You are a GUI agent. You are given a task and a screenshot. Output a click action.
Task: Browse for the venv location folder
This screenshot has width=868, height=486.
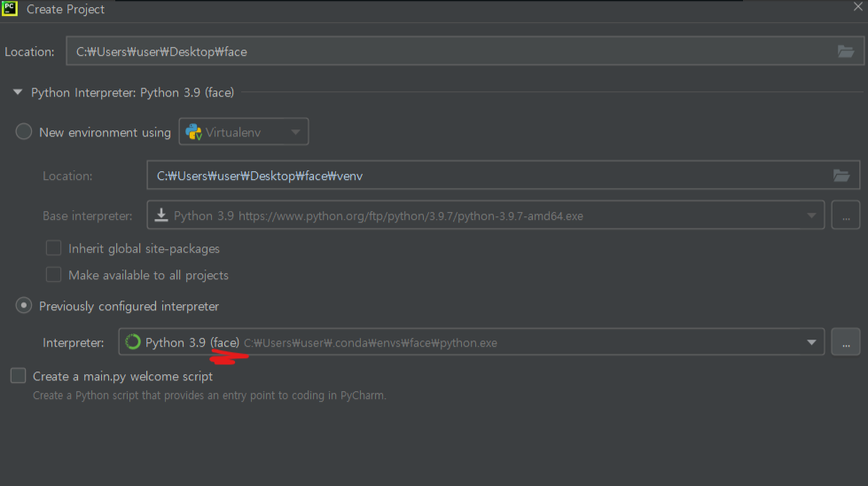coord(841,176)
